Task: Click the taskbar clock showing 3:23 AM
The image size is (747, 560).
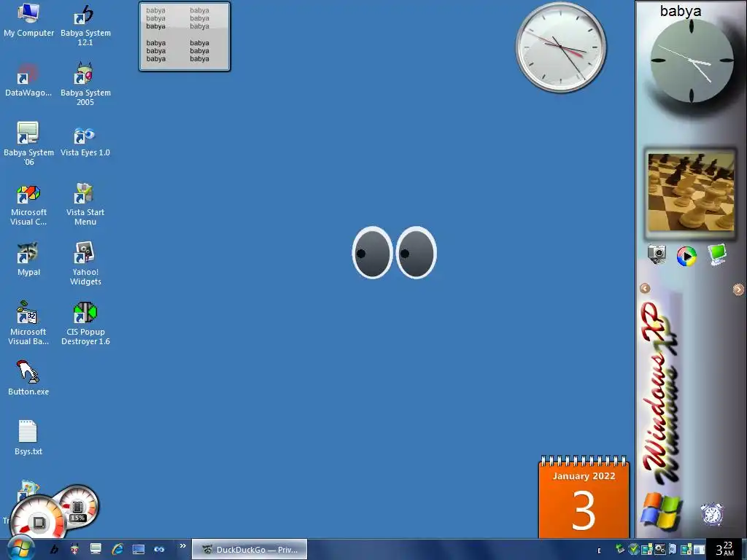Action: [724, 549]
